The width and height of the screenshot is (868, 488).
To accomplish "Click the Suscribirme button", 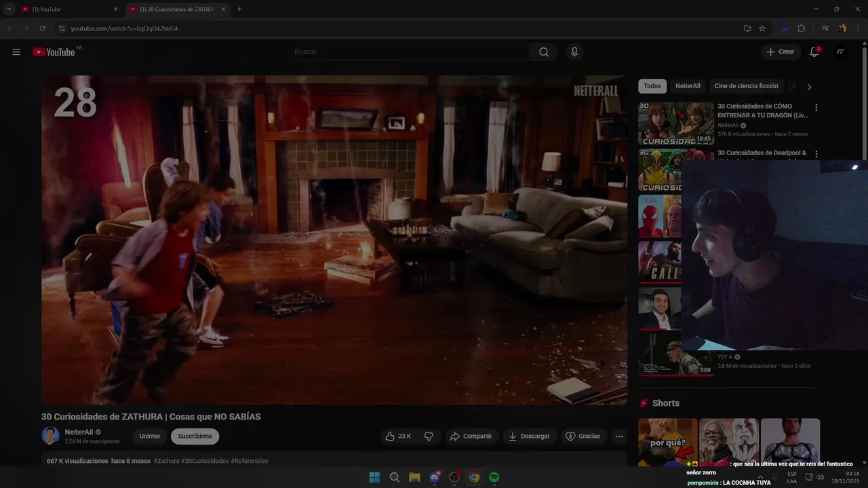I will (195, 436).
